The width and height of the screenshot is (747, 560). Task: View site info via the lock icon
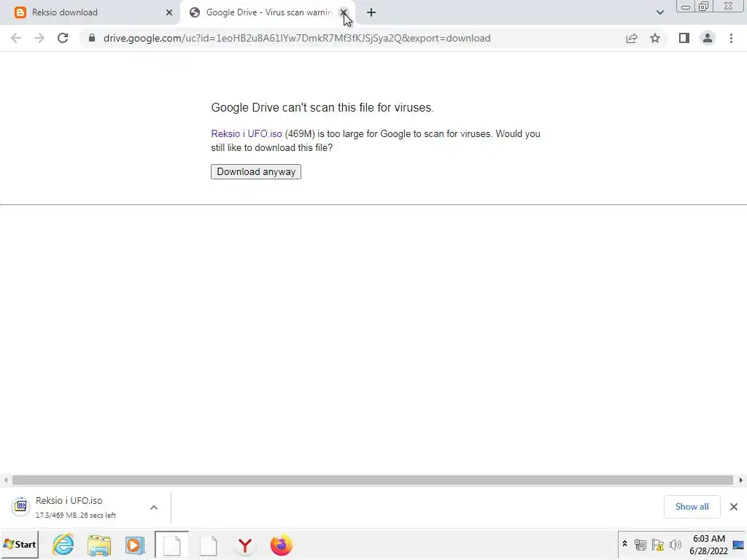point(92,38)
